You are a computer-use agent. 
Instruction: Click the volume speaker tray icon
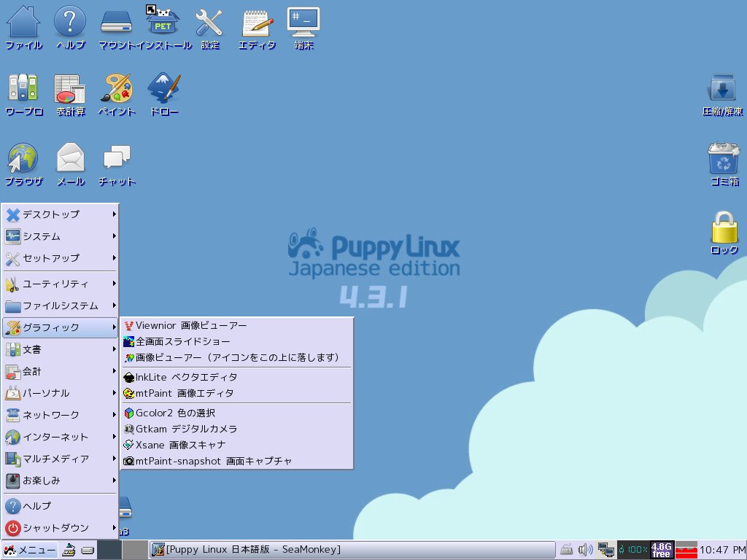tap(585, 550)
